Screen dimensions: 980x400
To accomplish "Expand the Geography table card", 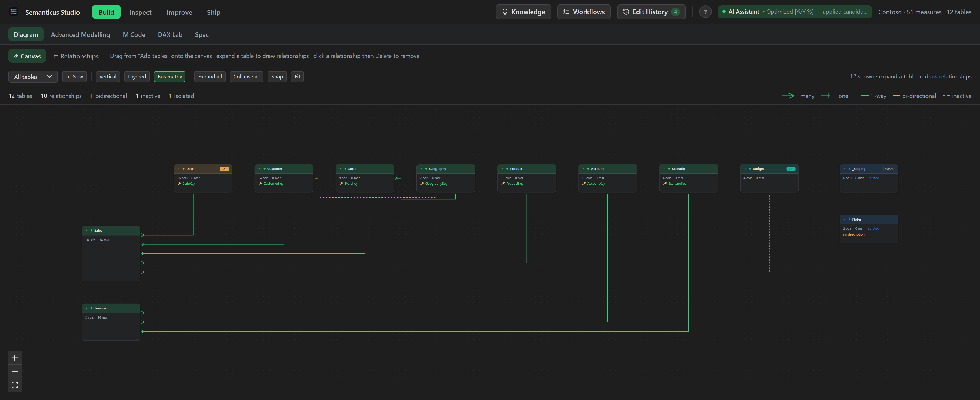I will [422, 169].
